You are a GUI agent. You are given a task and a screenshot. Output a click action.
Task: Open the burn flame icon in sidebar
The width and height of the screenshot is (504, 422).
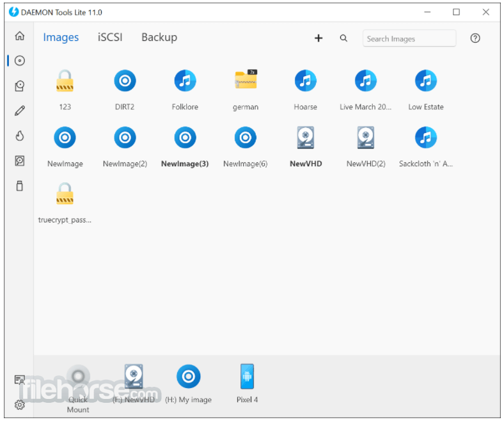pos(20,136)
